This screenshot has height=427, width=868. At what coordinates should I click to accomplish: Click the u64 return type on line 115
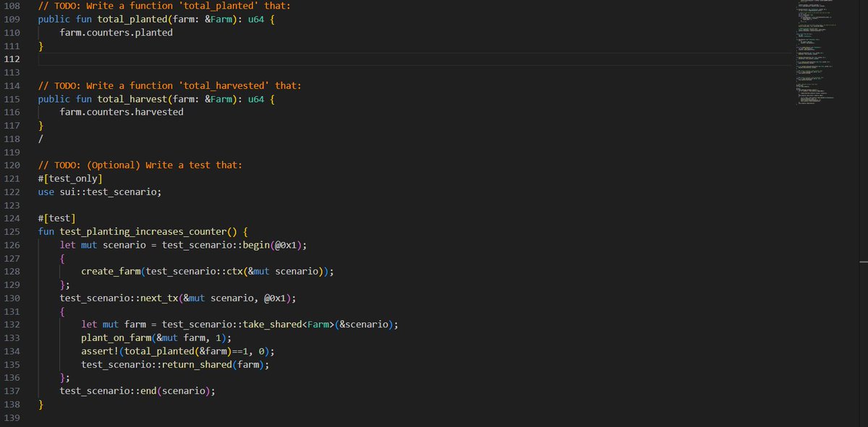(255, 99)
